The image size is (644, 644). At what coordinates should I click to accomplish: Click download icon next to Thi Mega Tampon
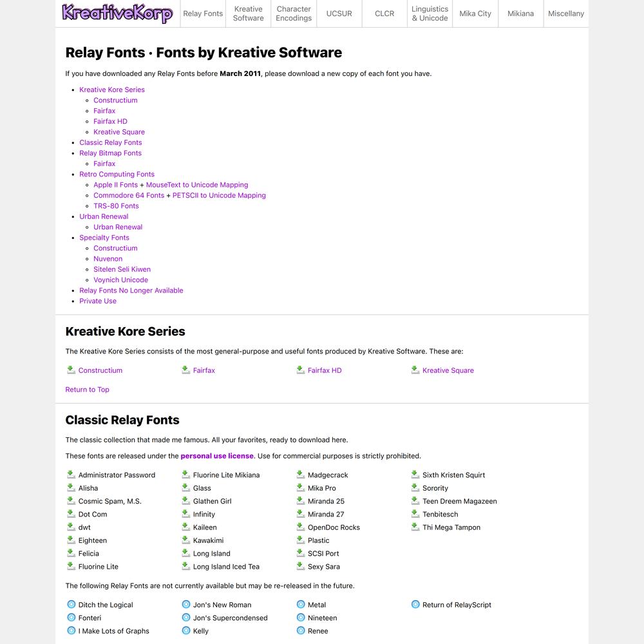point(415,527)
